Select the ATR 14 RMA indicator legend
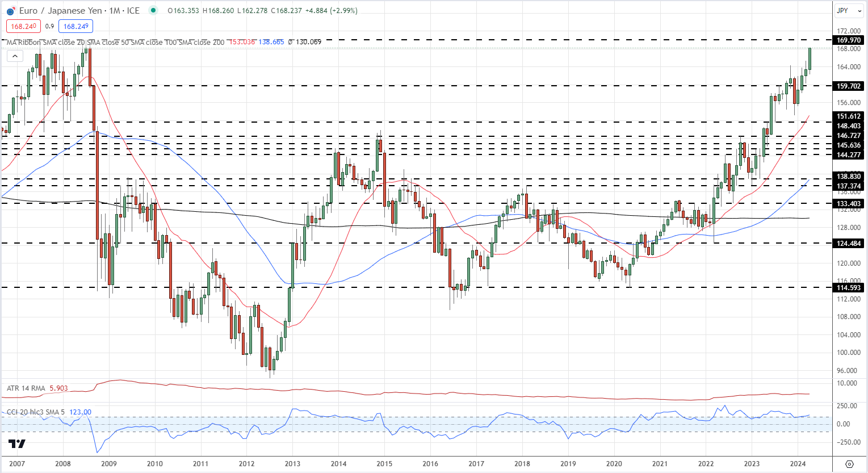 26,388
